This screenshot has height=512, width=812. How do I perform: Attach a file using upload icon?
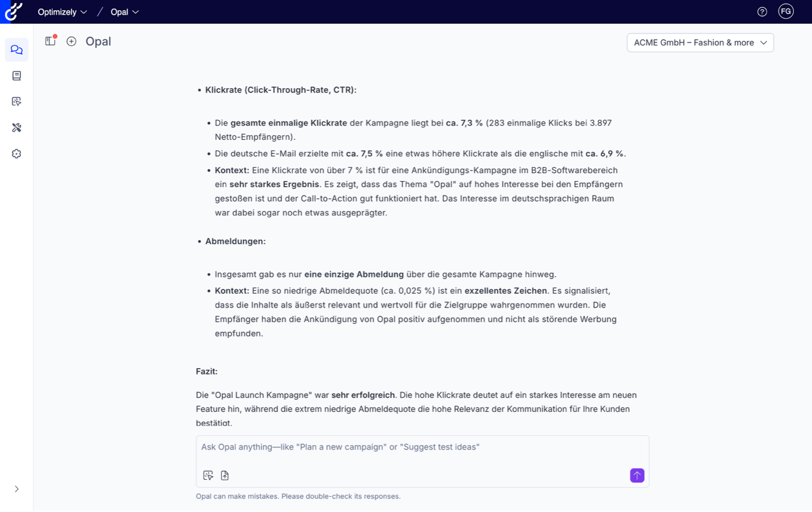point(225,476)
